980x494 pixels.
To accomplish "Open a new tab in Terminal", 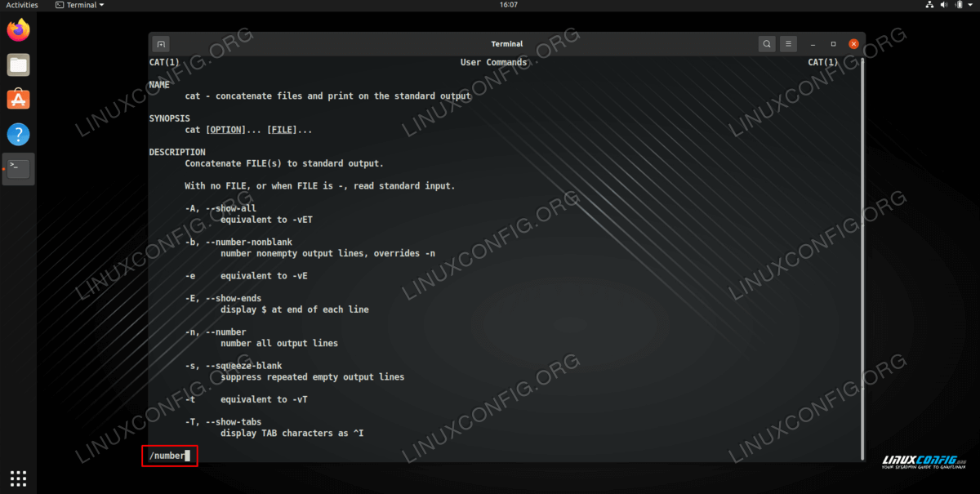I will coord(161,43).
